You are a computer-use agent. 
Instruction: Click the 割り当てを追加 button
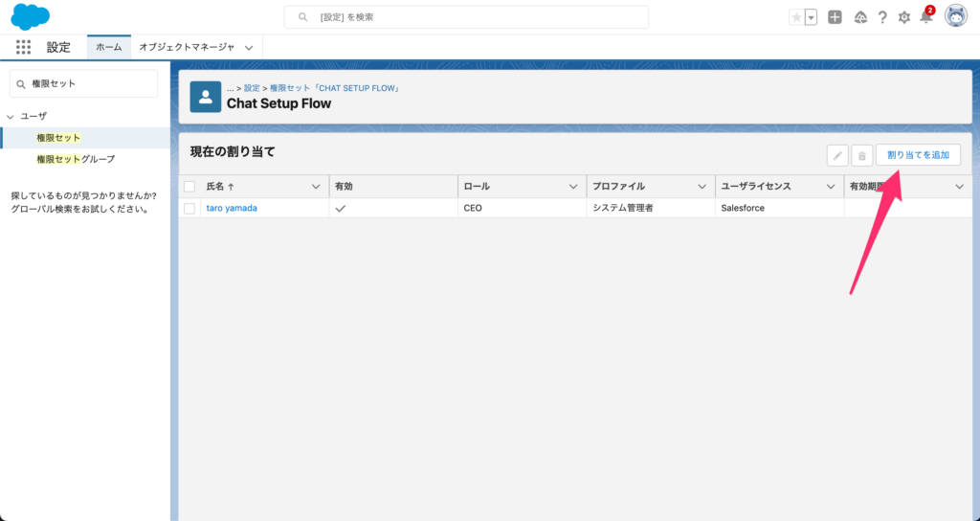(918, 155)
